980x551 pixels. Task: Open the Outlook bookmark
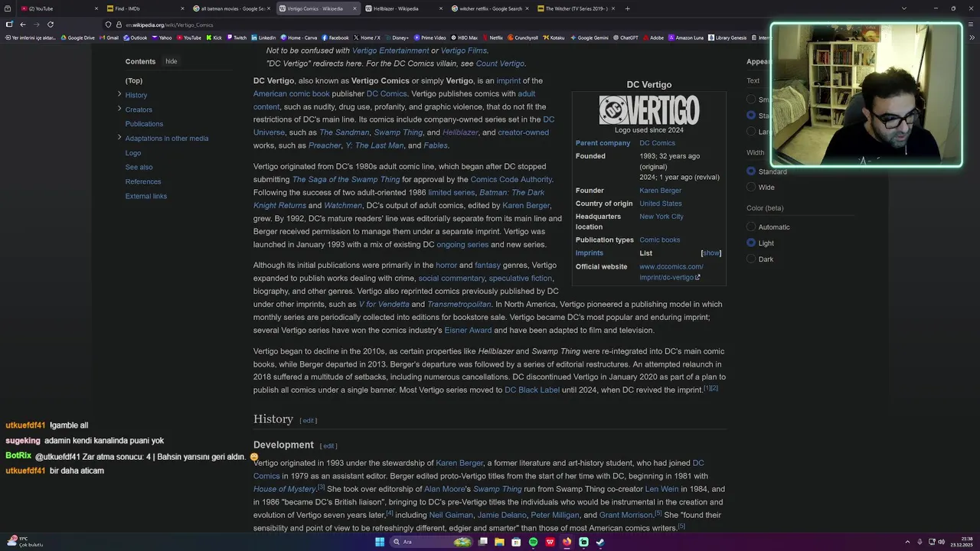tap(135, 37)
